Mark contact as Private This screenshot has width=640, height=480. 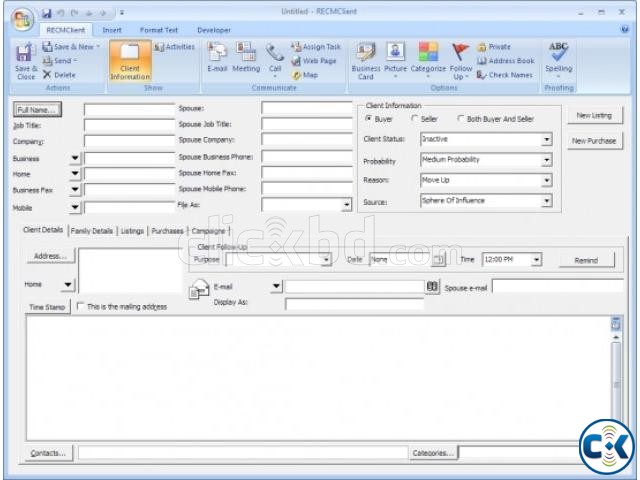(494, 47)
